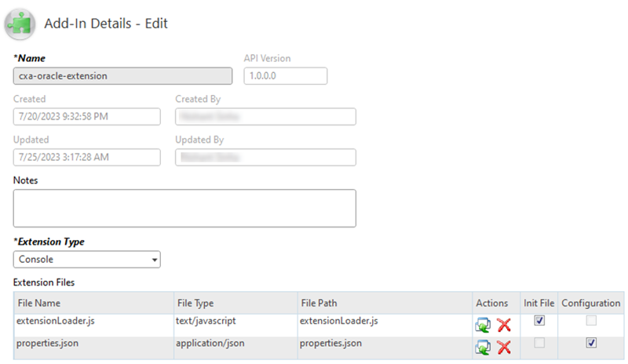Click the download icon for properties.json
Viewport: 628px width, 364px height.
pyautogui.click(x=483, y=348)
